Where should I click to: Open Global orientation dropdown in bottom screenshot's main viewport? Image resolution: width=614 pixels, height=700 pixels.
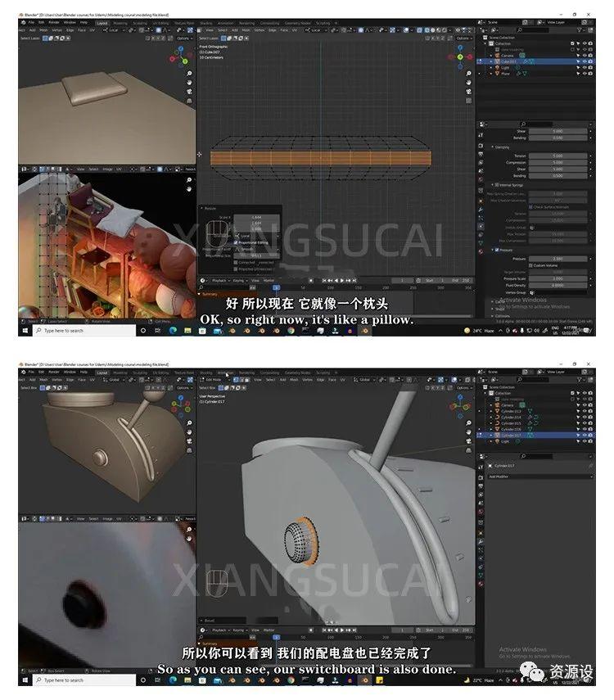(x=365, y=379)
